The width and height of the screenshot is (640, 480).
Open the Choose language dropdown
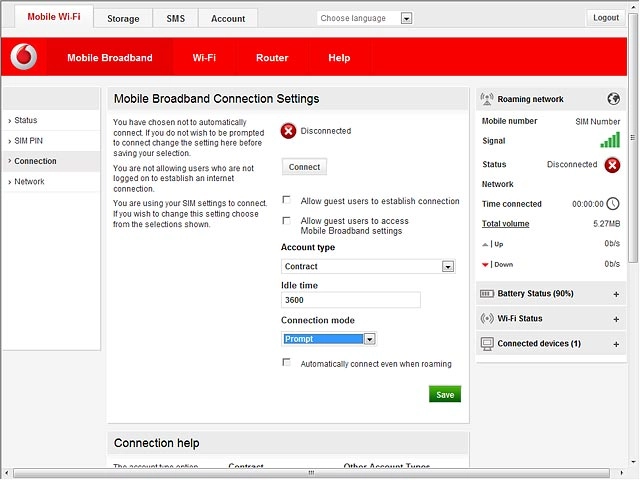coord(406,18)
